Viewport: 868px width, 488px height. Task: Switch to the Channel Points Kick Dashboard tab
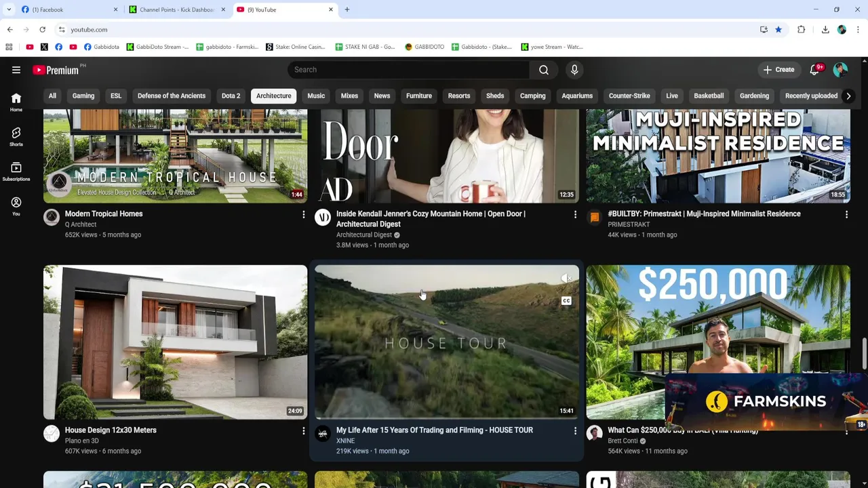click(x=176, y=9)
